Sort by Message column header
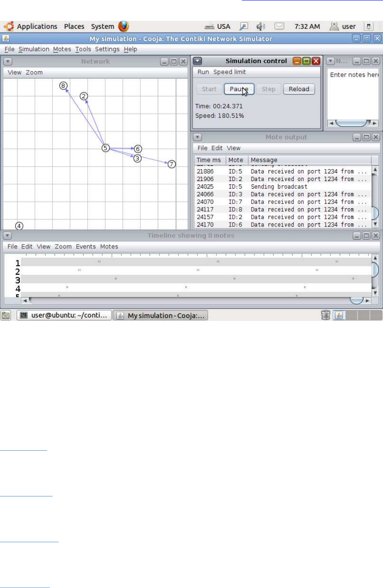Image resolution: width=383 pixels, height=588 pixels. [x=310, y=160]
